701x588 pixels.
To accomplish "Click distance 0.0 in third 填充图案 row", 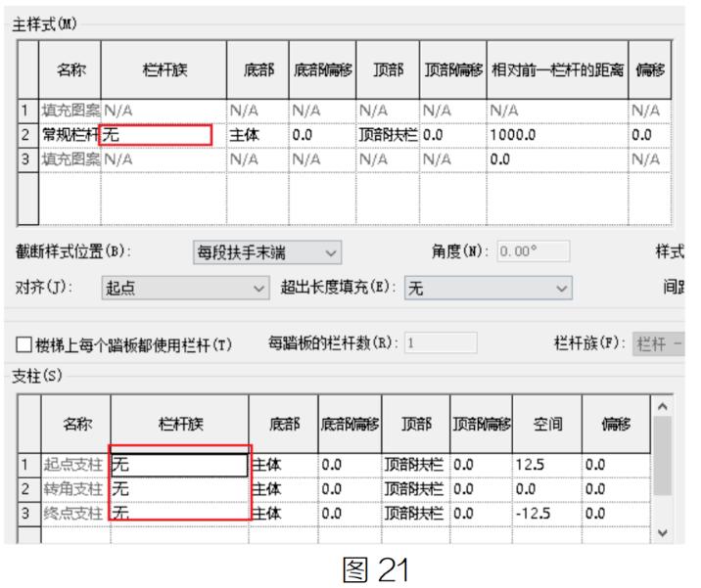I will pos(557,159).
